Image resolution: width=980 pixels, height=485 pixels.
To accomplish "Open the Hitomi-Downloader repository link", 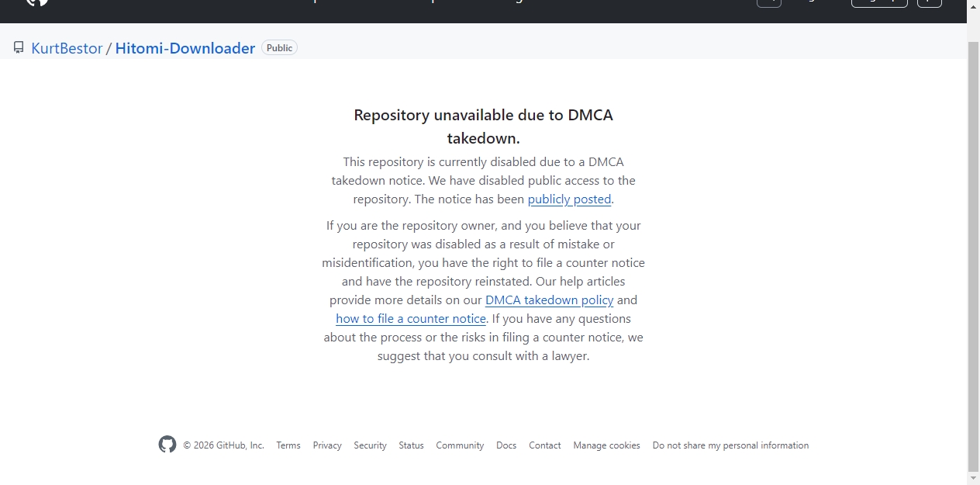I will 185,48.
